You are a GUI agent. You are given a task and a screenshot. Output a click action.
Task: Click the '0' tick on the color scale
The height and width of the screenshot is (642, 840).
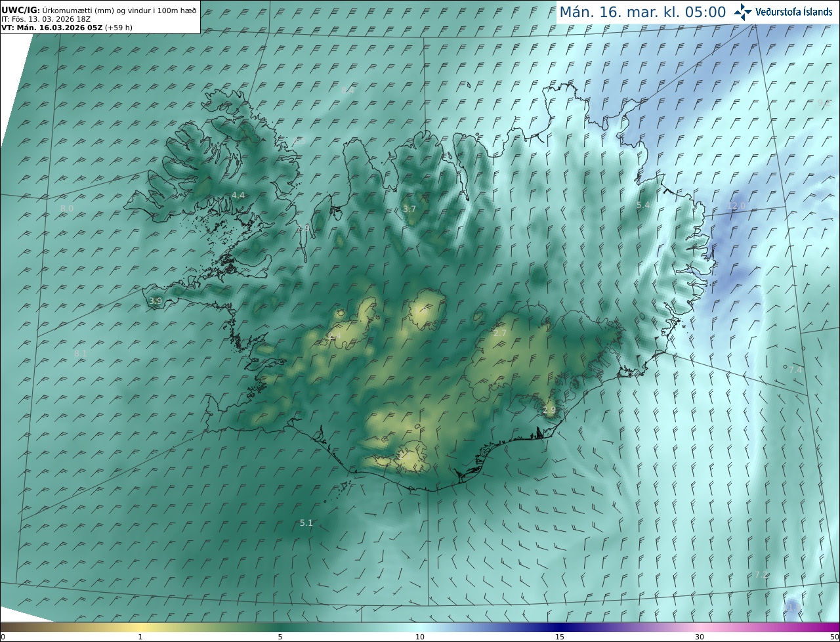(3, 637)
